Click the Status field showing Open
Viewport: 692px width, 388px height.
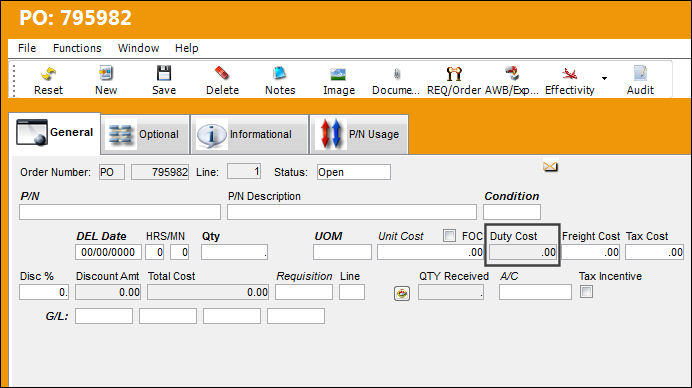click(x=354, y=172)
